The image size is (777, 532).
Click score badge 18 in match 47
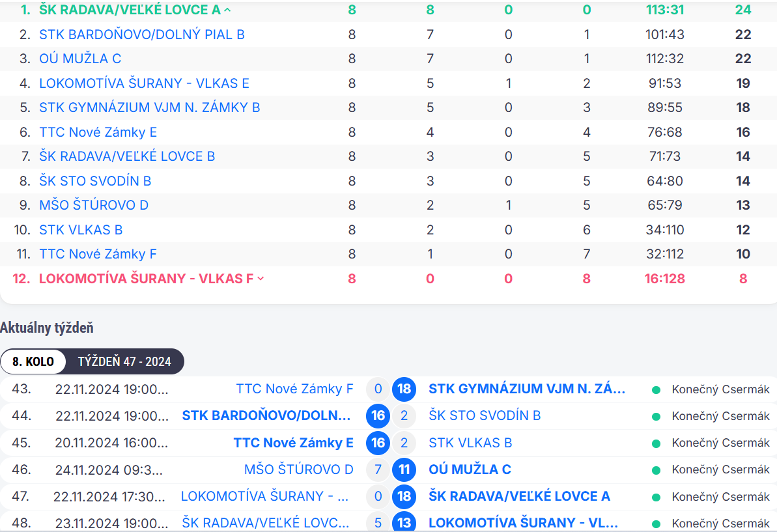404,496
